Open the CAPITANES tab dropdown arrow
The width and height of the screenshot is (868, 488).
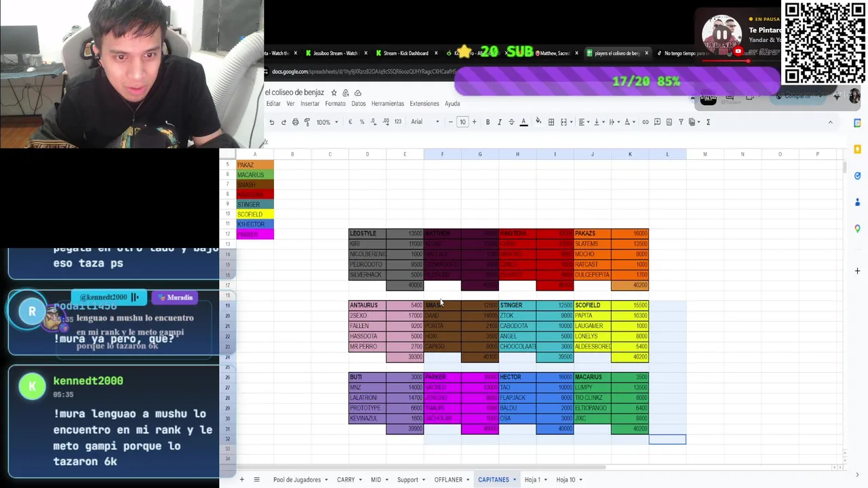(515, 480)
